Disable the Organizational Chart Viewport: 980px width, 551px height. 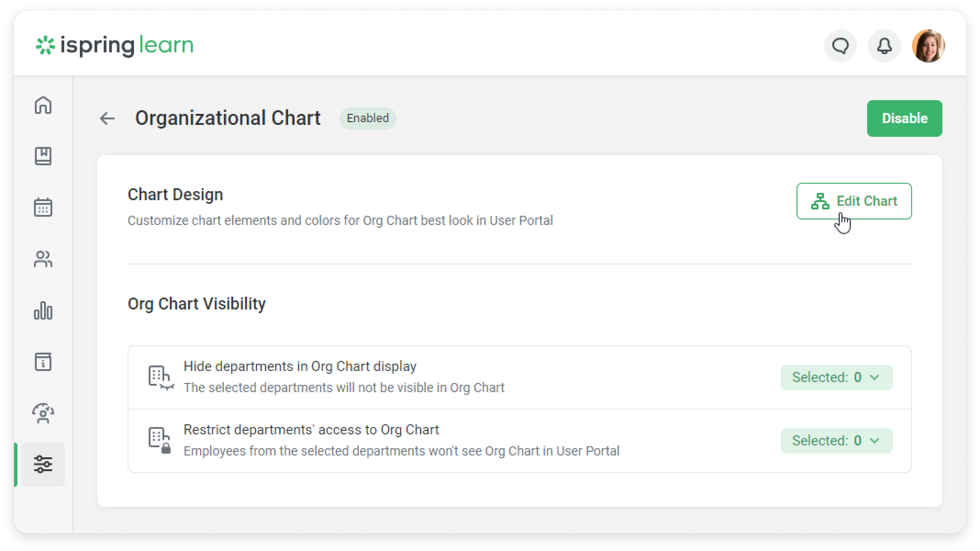coord(904,118)
